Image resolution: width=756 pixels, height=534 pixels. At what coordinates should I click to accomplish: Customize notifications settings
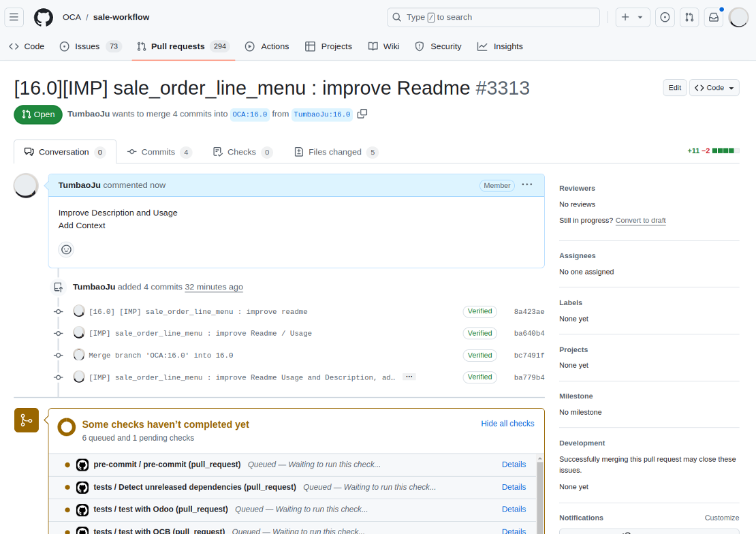pos(721,518)
